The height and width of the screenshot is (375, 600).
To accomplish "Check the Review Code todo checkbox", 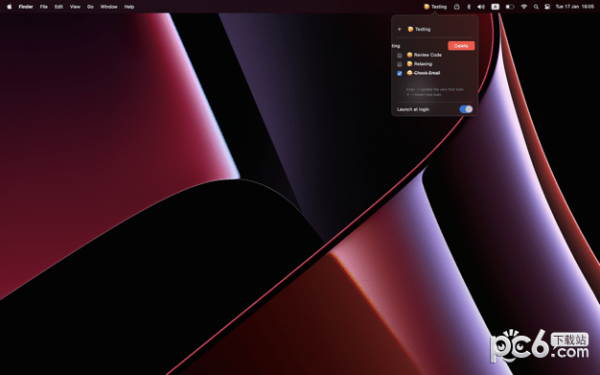I will [x=399, y=55].
